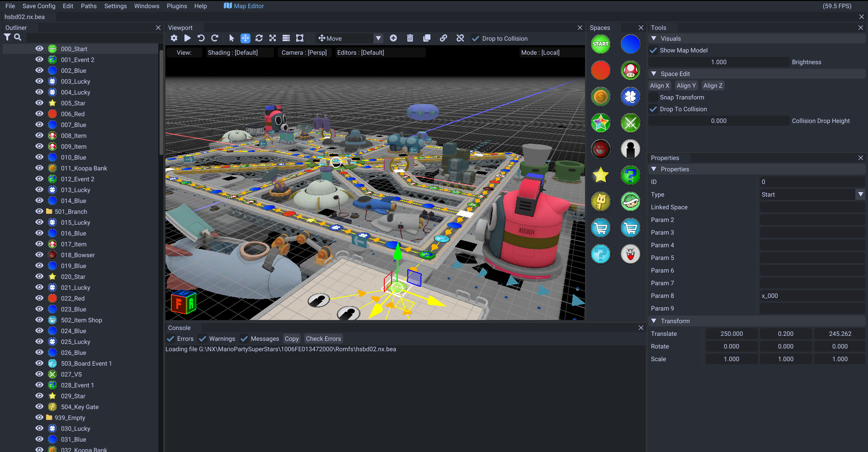Image resolution: width=868 pixels, height=452 pixels.
Task: Click the Align Y button
Action: [686, 85]
